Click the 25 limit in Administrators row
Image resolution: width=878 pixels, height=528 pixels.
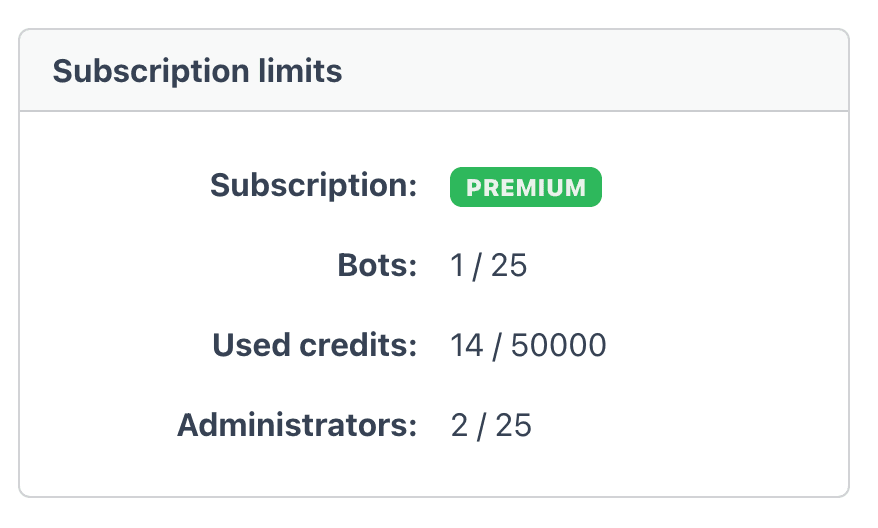coord(513,426)
